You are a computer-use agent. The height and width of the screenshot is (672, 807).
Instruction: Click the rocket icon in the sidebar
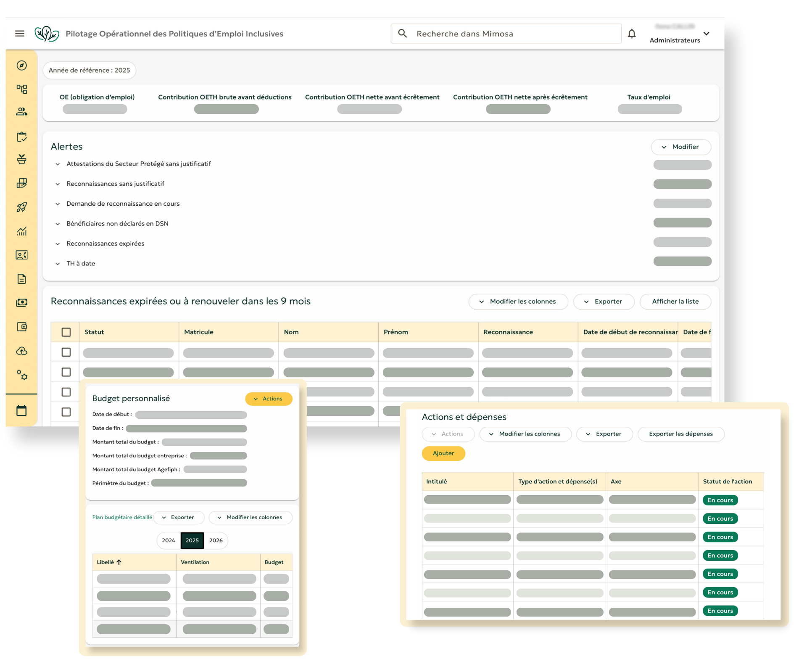[21, 207]
